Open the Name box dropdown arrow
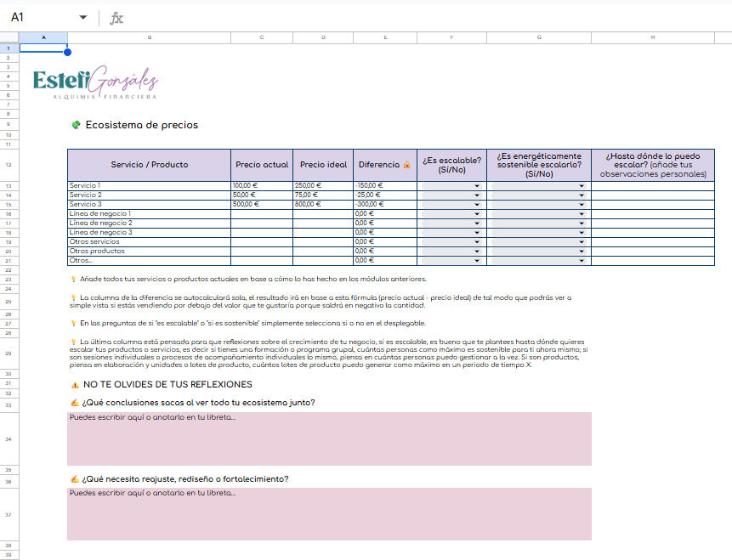 pyautogui.click(x=82, y=18)
